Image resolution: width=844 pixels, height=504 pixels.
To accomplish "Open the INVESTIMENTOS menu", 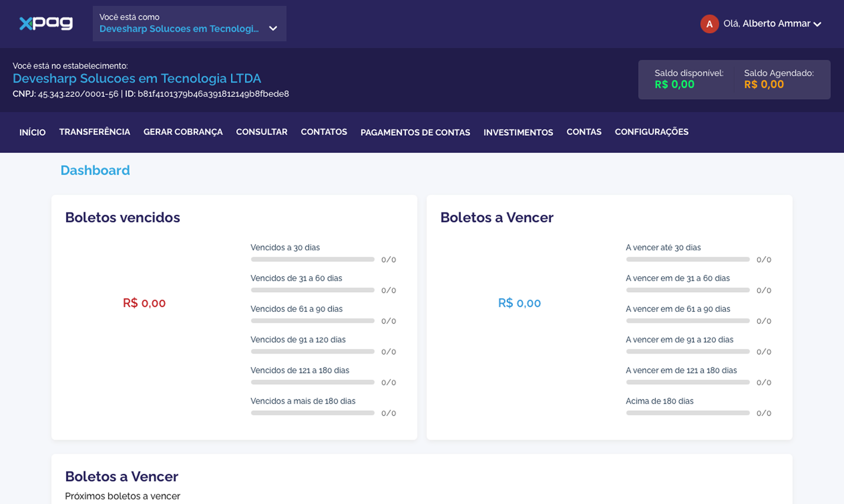I will [518, 132].
